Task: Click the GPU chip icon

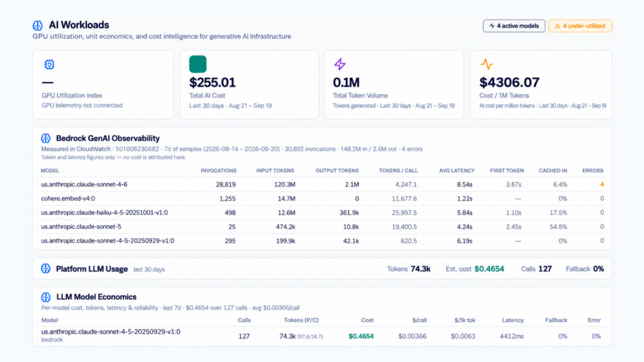Action: [49, 65]
